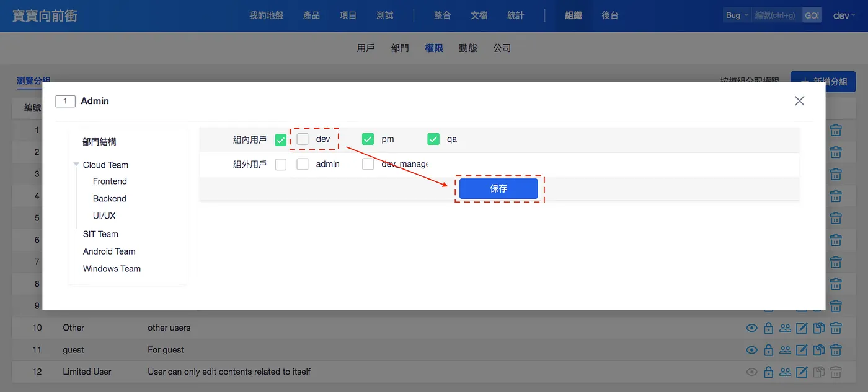Open lock permissions icon for Limited User

point(768,372)
